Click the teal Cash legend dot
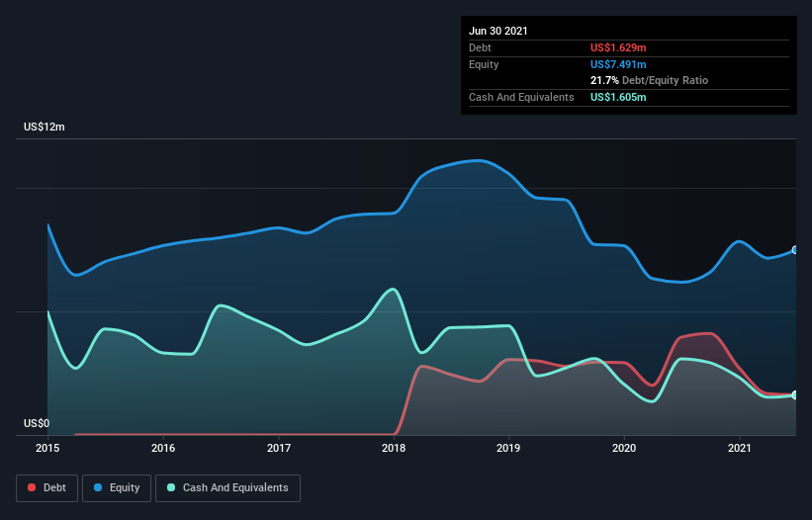 [171, 487]
